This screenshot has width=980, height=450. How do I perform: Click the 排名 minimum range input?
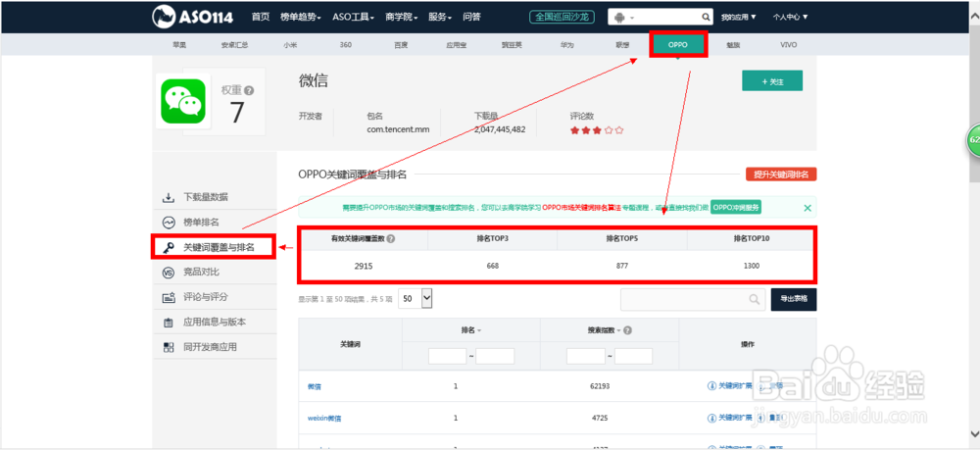pyautogui.click(x=448, y=356)
